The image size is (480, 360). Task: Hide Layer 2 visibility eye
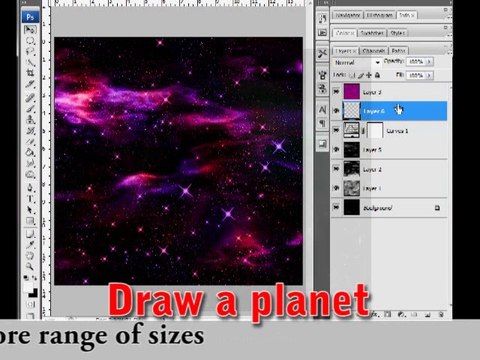click(336, 169)
